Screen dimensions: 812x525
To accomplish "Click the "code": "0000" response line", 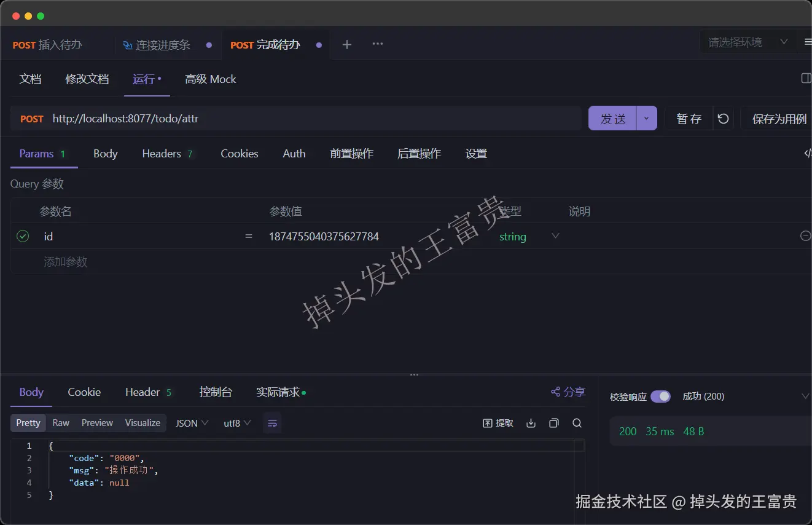I will point(106,458).
